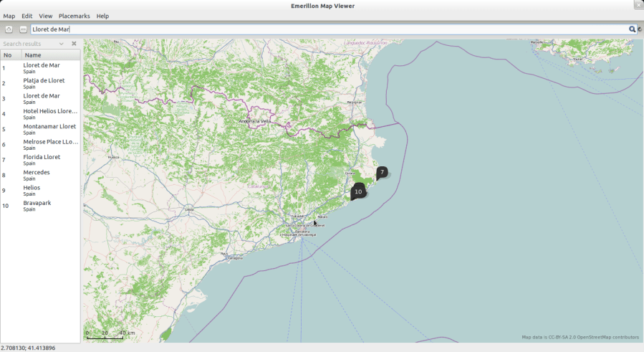Open the Edit menu
Screen dimensions: 644x352
[x=27, y=16]
